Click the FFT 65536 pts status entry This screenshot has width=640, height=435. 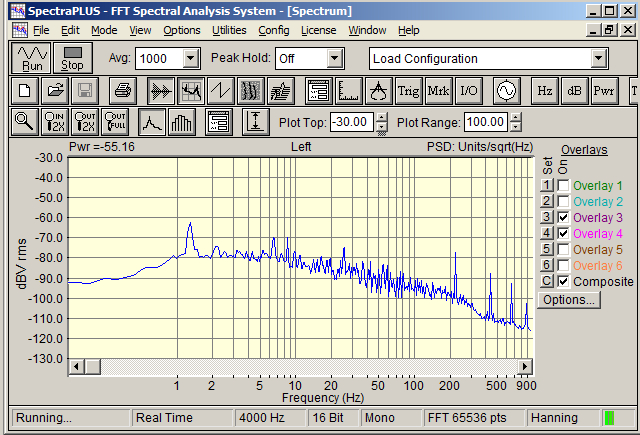[474, 418]
